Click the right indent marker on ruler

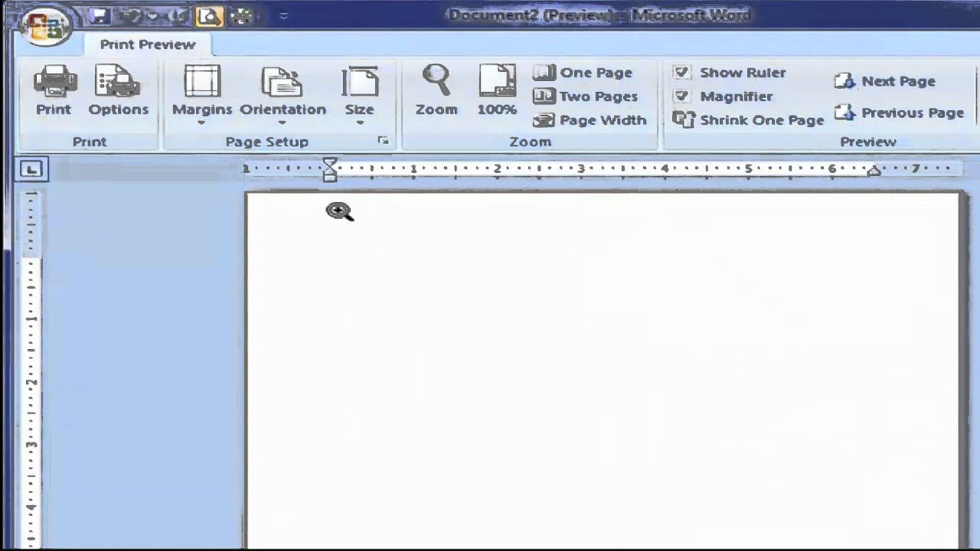pos(874,171)
